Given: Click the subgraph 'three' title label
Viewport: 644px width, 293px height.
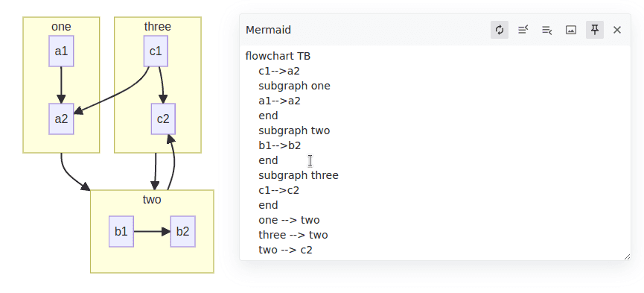Looking at the screenshot, I should 158,27.
